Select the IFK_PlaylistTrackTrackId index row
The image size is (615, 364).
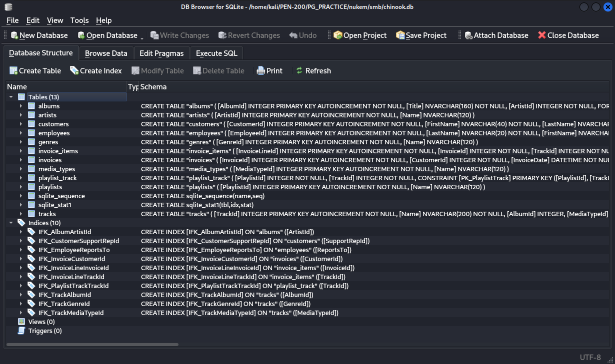[307, 286]
